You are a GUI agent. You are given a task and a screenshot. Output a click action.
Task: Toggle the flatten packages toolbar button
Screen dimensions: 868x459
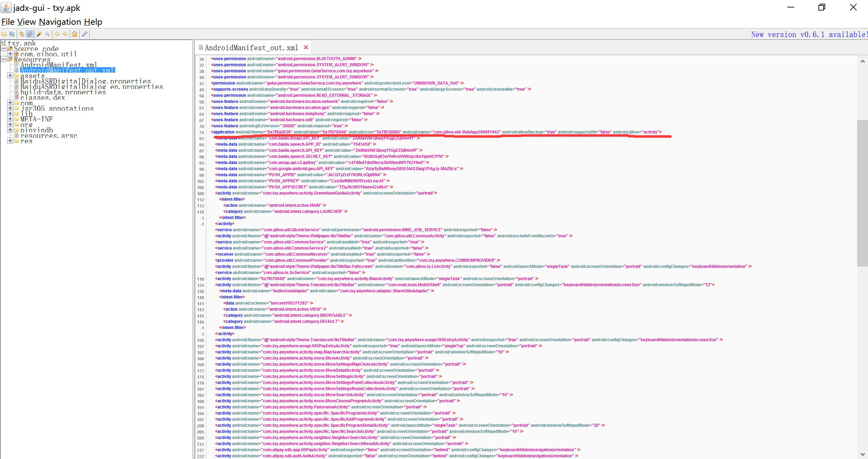30,34
